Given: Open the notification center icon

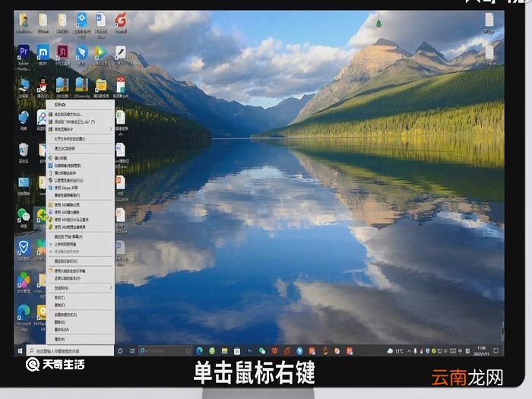Looking at the screenshot, I should pyautogui.click(x=496, y=350).
